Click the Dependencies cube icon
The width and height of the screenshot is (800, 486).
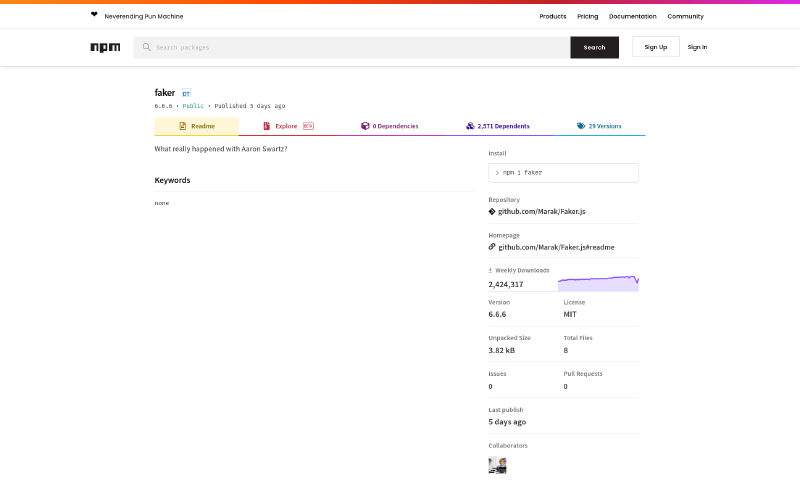(x=365, y=126)
